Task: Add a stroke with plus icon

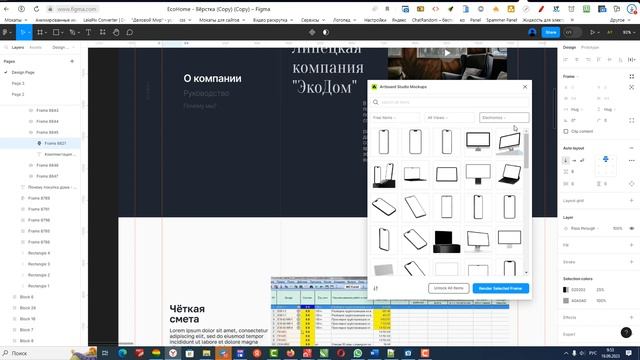Action: click(x=632, y=262)
